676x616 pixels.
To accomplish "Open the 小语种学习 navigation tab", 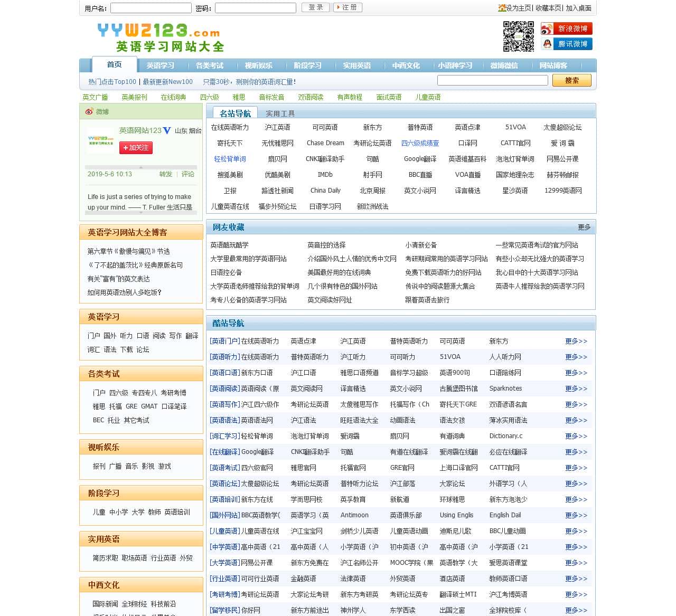I will [x=455, y=65].
